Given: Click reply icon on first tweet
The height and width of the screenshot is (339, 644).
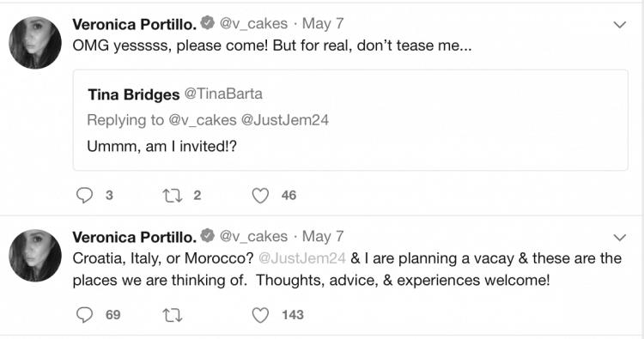Looking at the screenshot, I should point(85,196).
